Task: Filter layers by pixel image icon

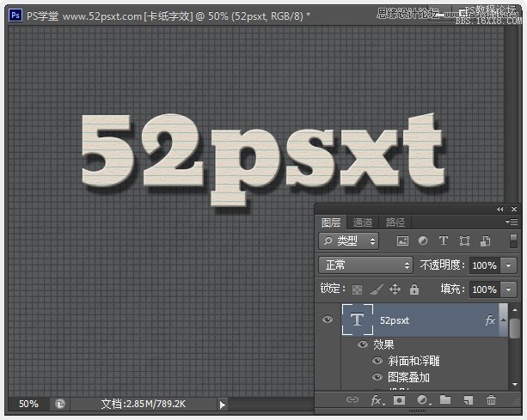Action: coord(402,240)
